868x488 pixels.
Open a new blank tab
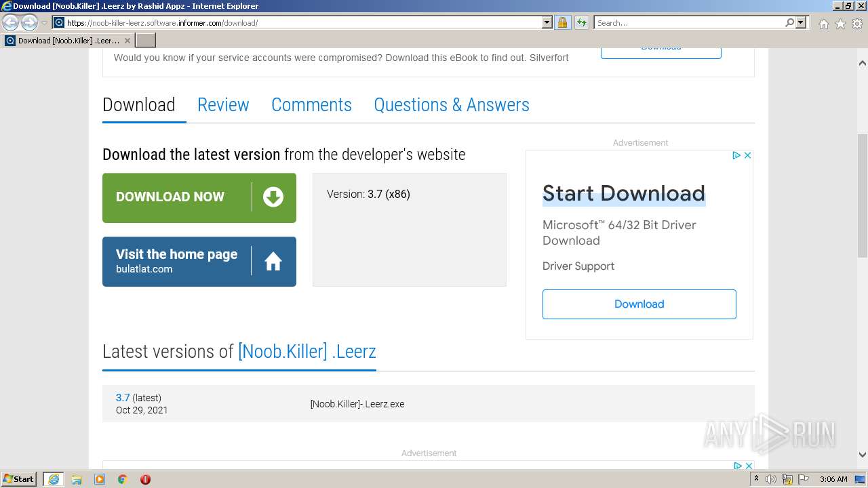pos(146,40)
